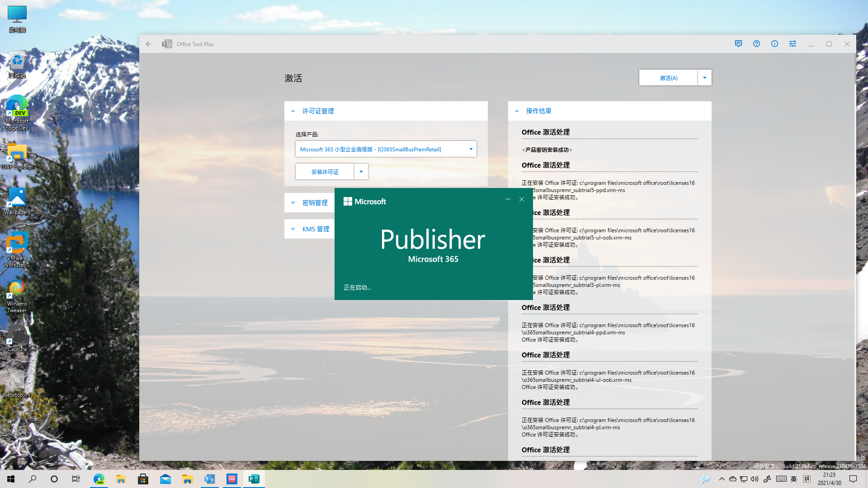Click the subtrial4-ppd.xrm-ms license result text

pos(608,332)
